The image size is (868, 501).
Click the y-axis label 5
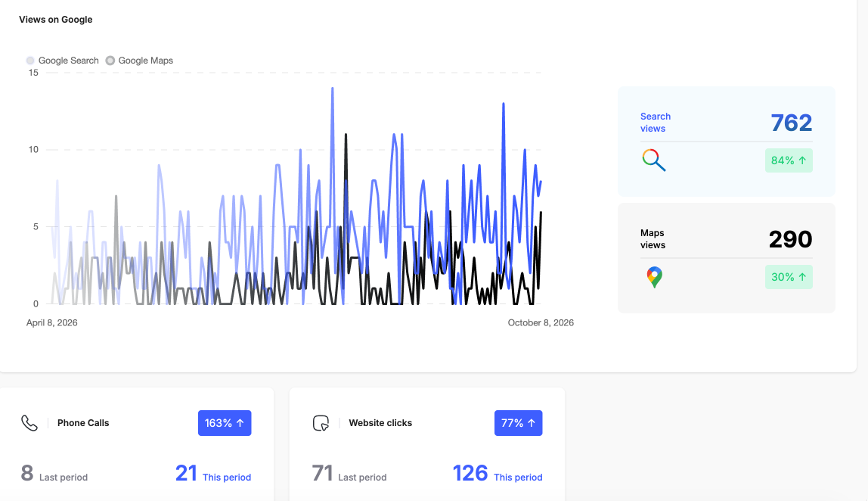[36, 227]
